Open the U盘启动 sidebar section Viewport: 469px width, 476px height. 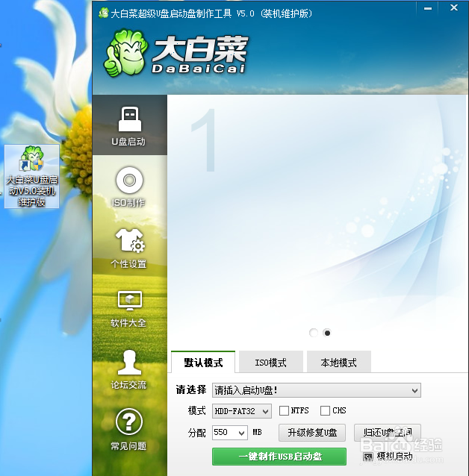(x=129, y=125)
